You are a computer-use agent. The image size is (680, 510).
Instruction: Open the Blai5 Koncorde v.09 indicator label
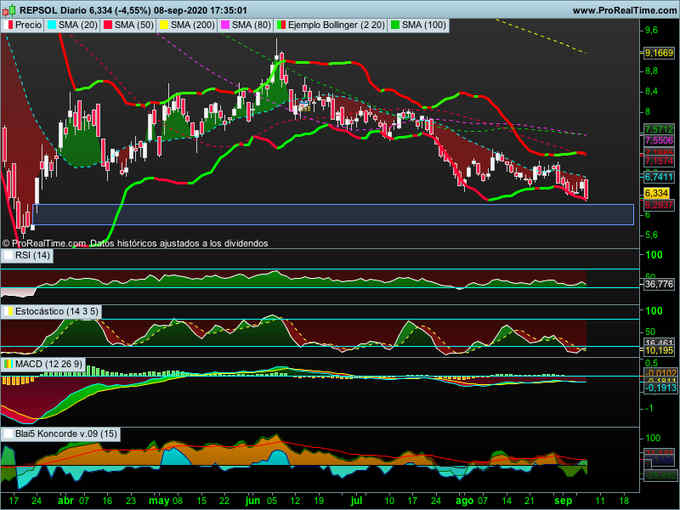67,434
